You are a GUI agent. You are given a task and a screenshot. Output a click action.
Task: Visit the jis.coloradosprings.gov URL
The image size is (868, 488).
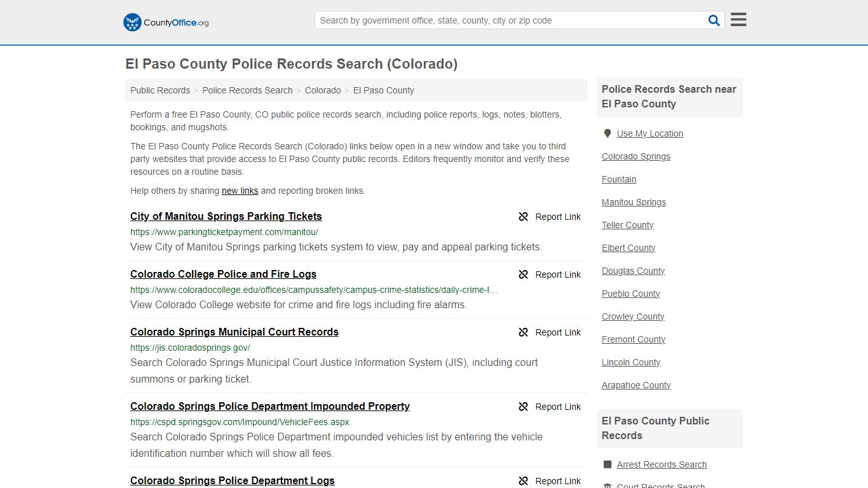click(x=190, y=348)
